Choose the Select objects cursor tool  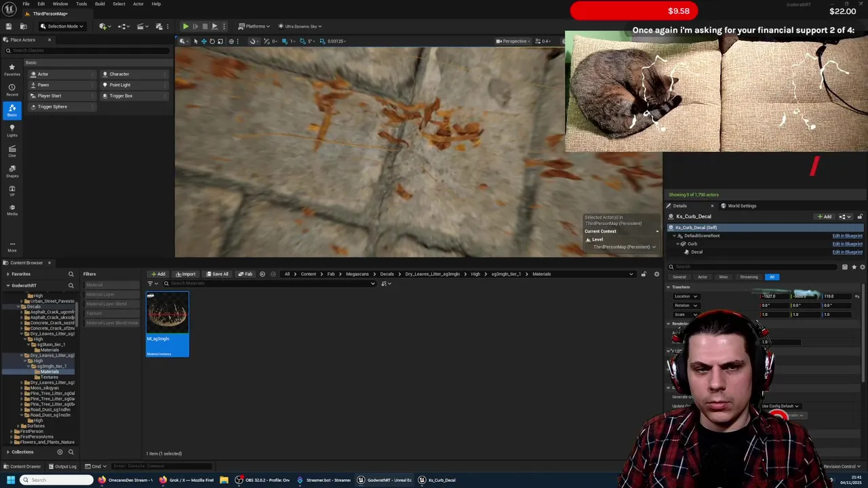click(x=195, y=41)
